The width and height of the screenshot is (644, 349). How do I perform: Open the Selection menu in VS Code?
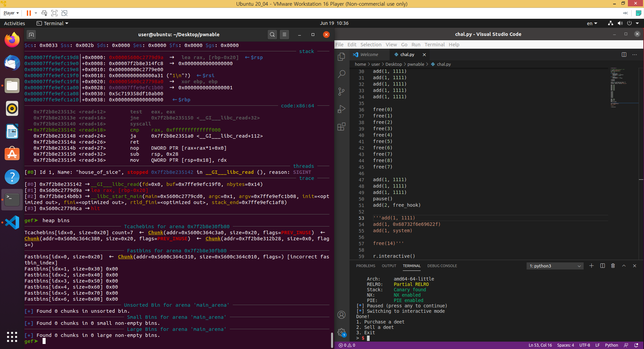371,45
